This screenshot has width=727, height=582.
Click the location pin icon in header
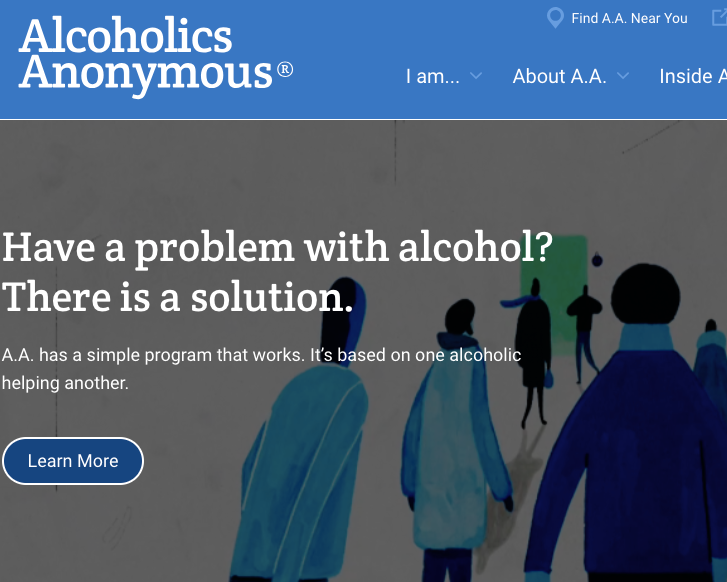point(555,18)
